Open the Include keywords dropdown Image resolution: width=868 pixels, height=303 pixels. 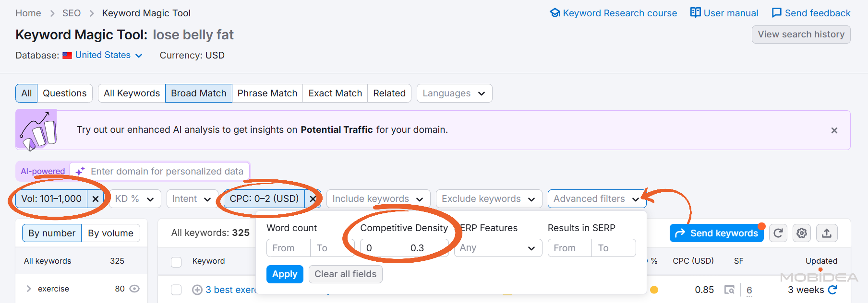(x=378, y=198)
